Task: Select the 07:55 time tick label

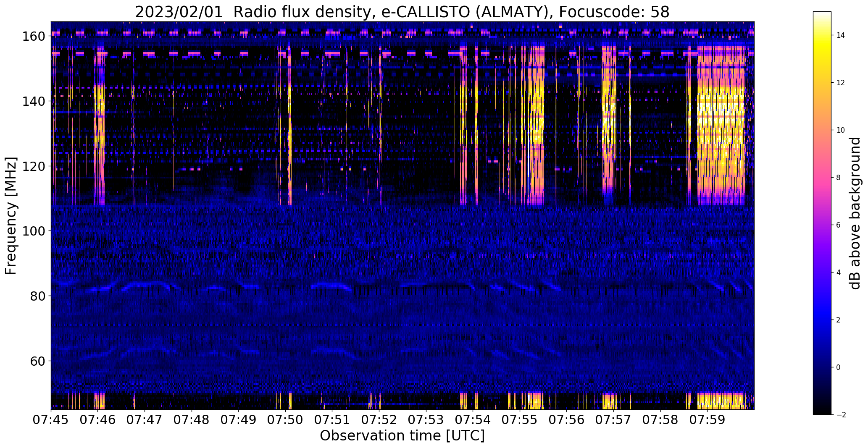Action: click(x=520, y=419)
